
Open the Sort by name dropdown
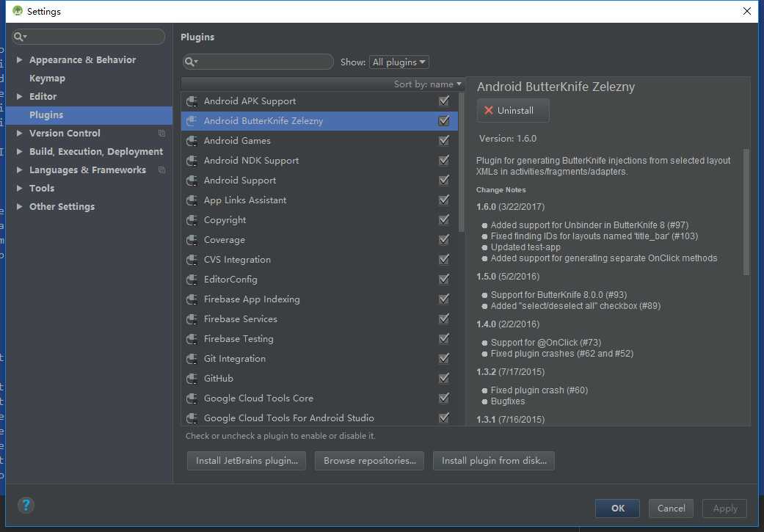[x=428, y=84]
